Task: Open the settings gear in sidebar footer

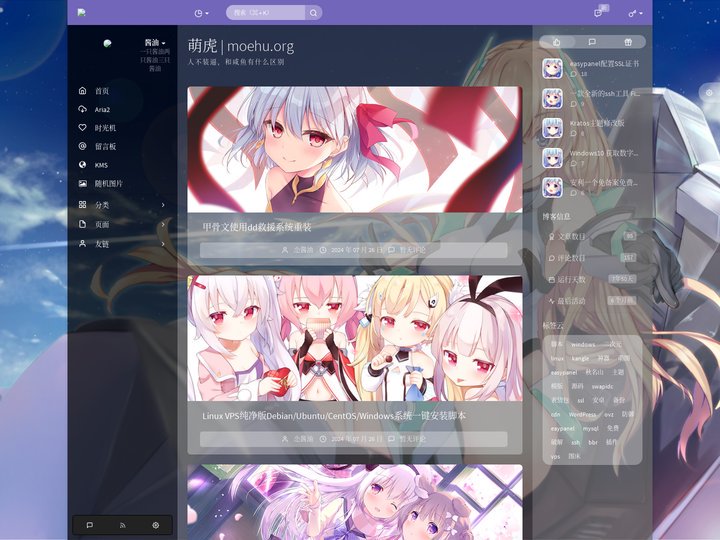Action: [x=156, y=525]
